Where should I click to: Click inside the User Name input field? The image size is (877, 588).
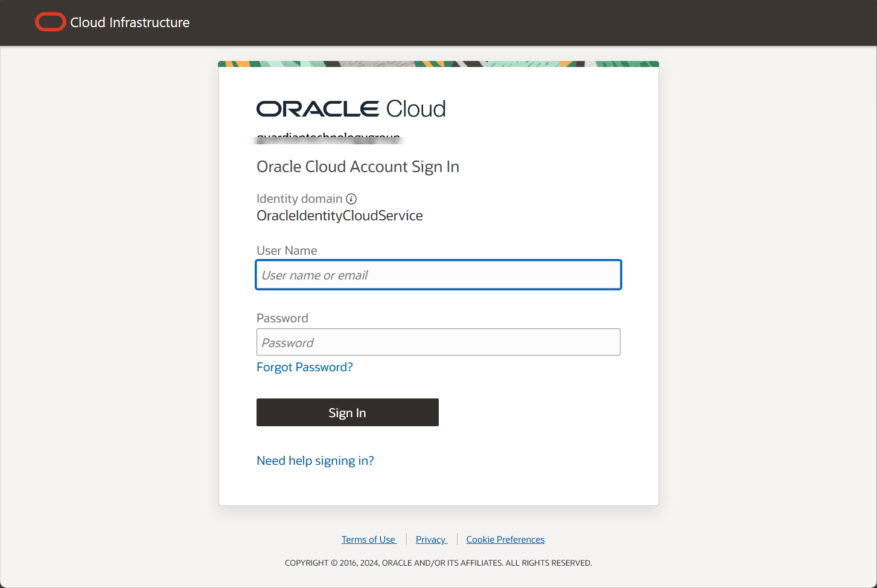point(438,275)
